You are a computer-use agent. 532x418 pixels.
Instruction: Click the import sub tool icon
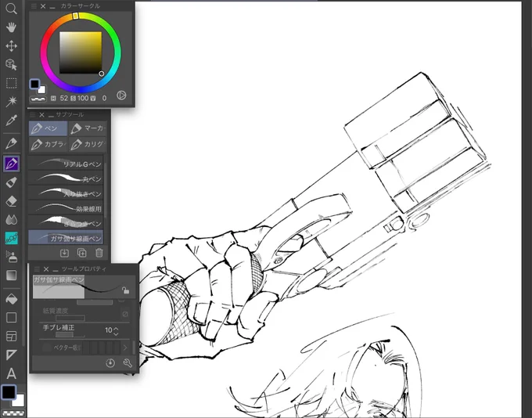[x=64, y=253]
